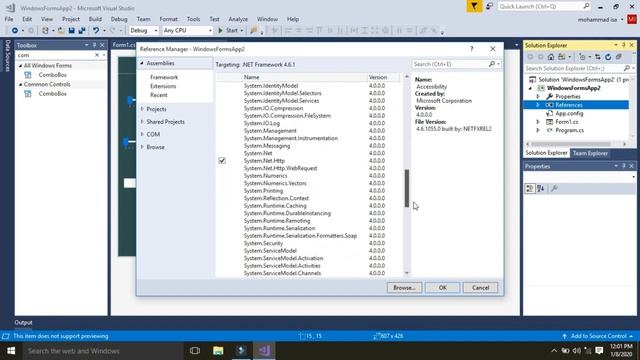The image size is (640, 360).
Task: Open the Analyze menu
Action: [238, 19]
